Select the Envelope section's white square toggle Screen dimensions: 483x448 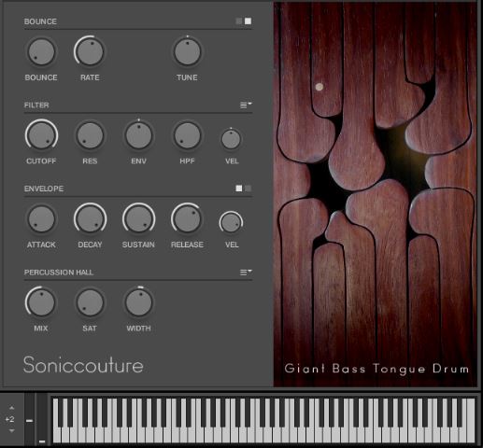tap(239, 189)
